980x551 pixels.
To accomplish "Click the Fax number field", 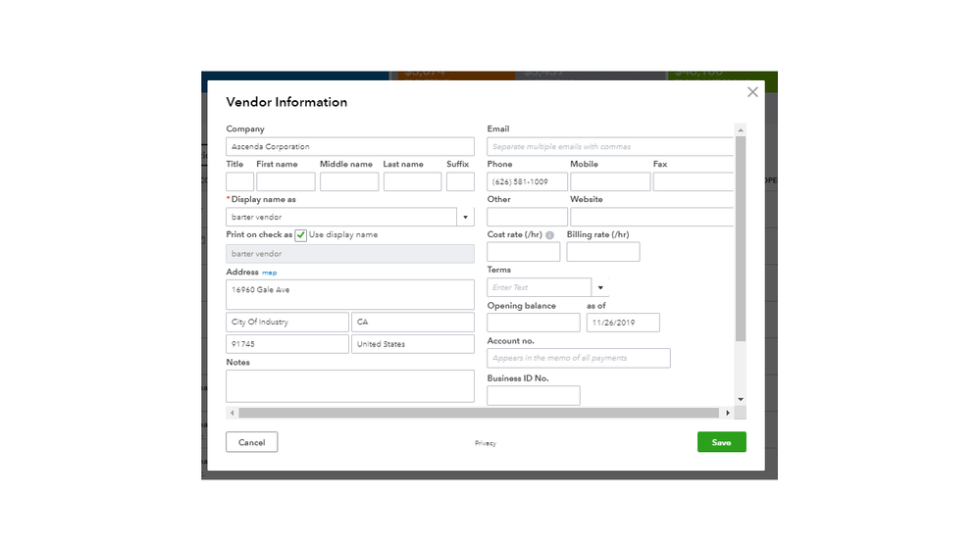I will click(694, 181).
